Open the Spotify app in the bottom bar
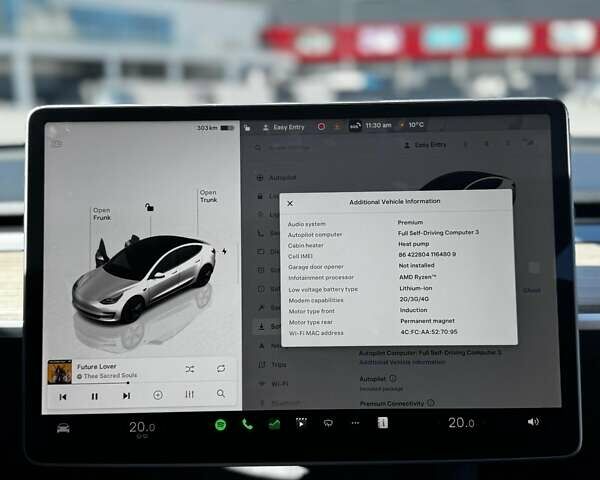This screenshot has width=600, height=480. point(220,424)
